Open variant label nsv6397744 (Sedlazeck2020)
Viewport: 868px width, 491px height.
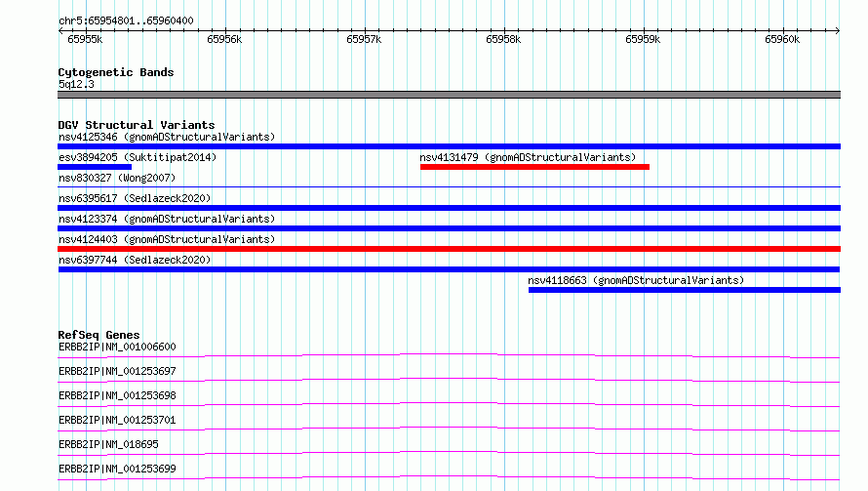(x=135, y=260)
